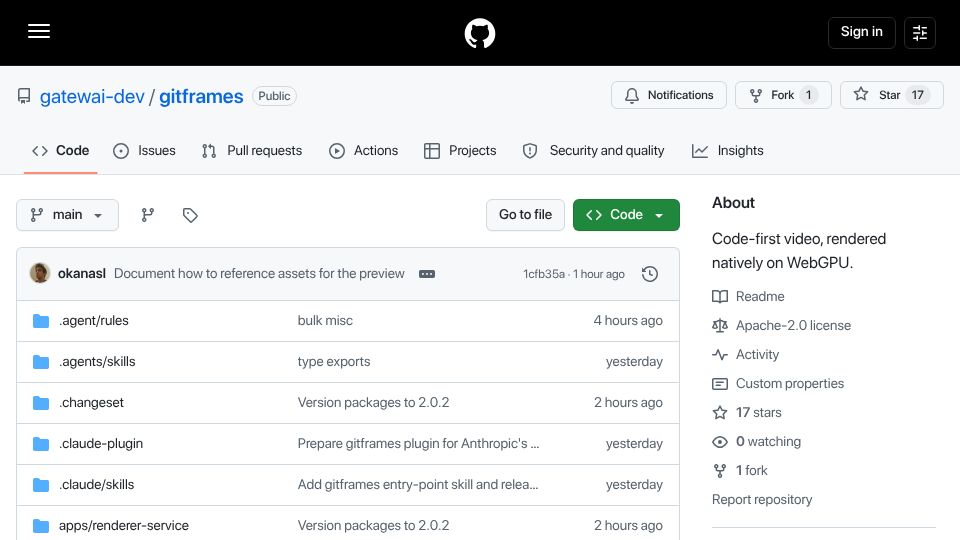Open appearance settings slider icon
Viewport: 960px width, 540px height.
[920, 32]
